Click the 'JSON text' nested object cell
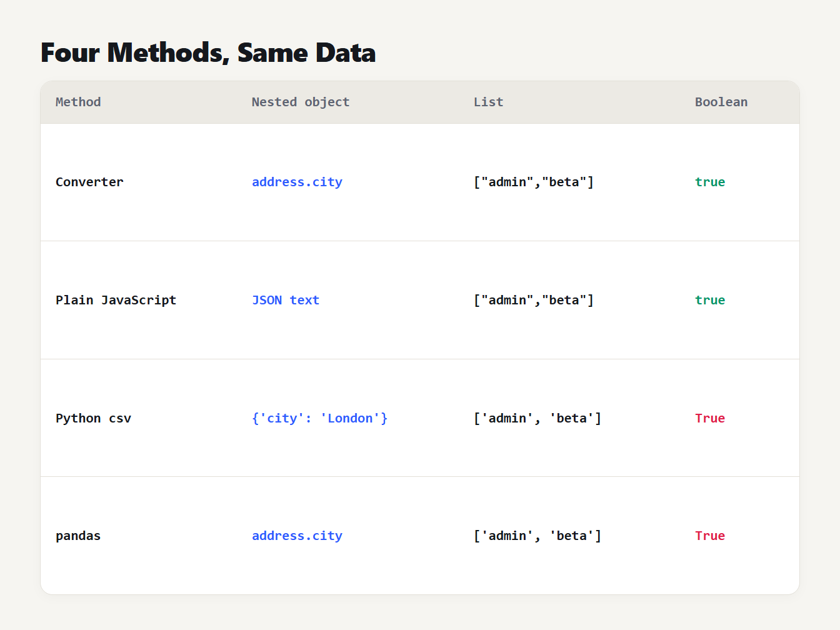Screen dimensions: 840x630 [286, 300]
